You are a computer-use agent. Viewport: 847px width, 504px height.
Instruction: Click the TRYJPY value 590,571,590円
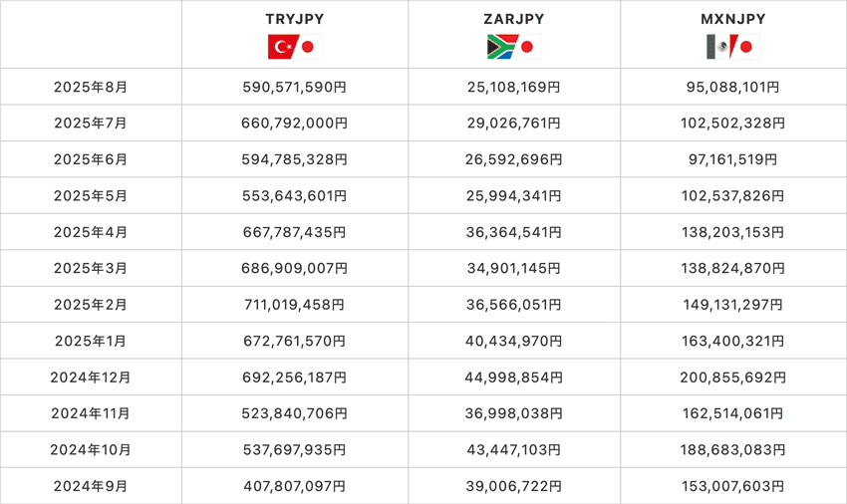pyautogui.click(x=295, y=88)
